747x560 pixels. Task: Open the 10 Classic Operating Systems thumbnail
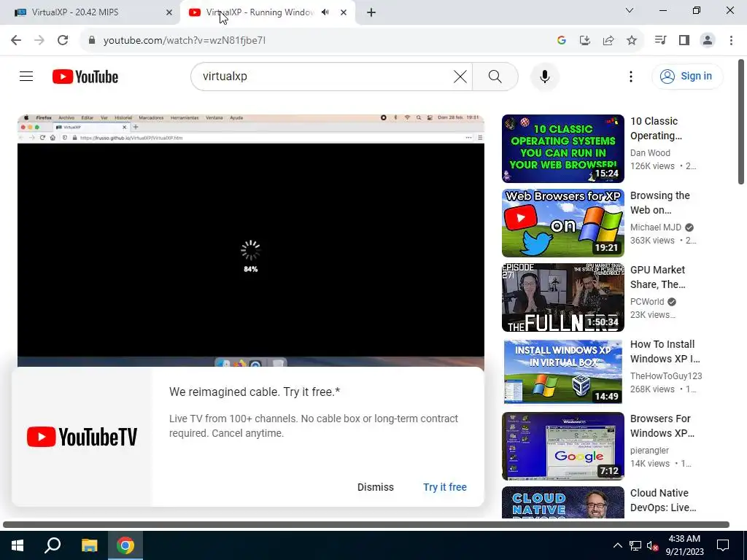pos(562,149)
